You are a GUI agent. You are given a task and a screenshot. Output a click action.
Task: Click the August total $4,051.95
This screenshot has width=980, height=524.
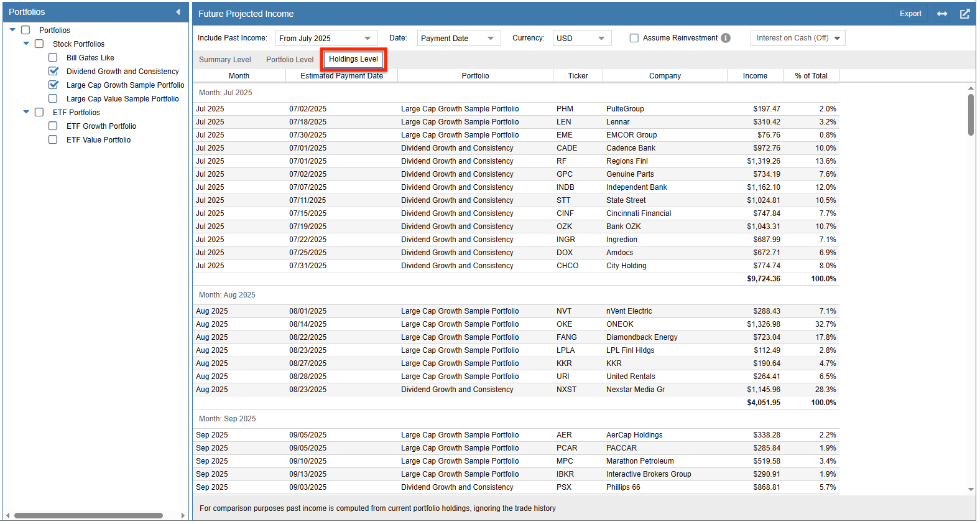tap(764, 403)
